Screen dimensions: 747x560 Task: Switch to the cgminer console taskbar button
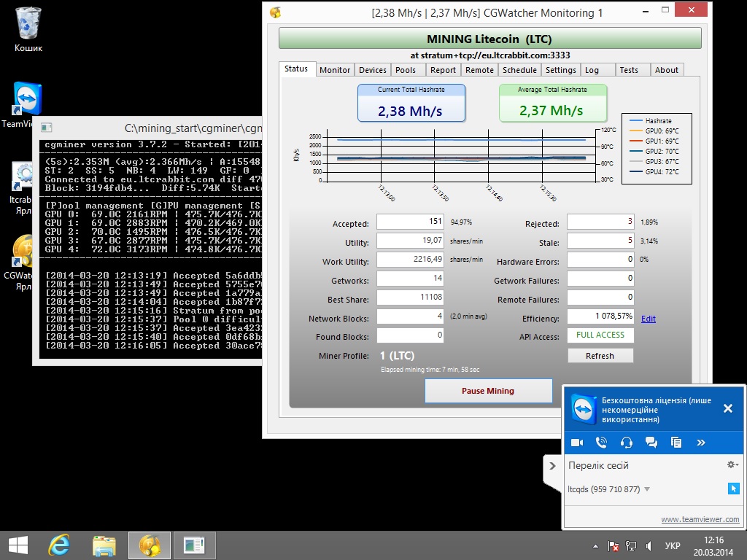[194, 545]
